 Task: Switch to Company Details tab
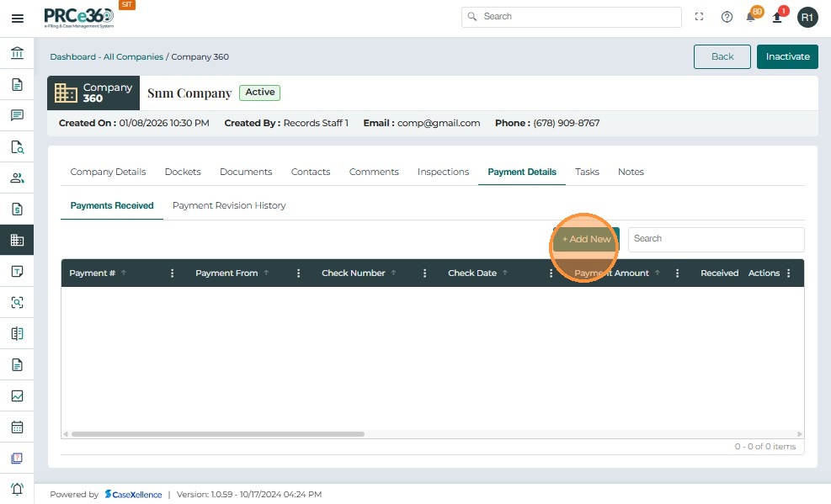coord(108,172)
